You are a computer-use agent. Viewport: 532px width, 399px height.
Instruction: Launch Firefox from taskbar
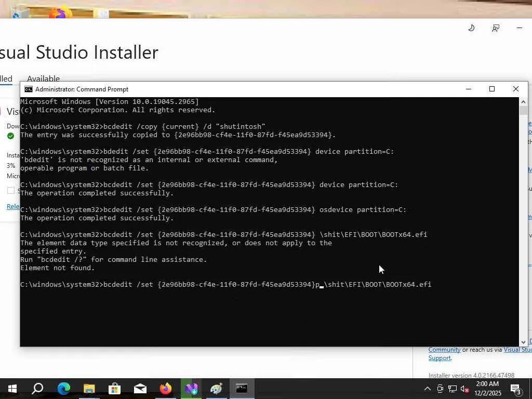point(166,389)
